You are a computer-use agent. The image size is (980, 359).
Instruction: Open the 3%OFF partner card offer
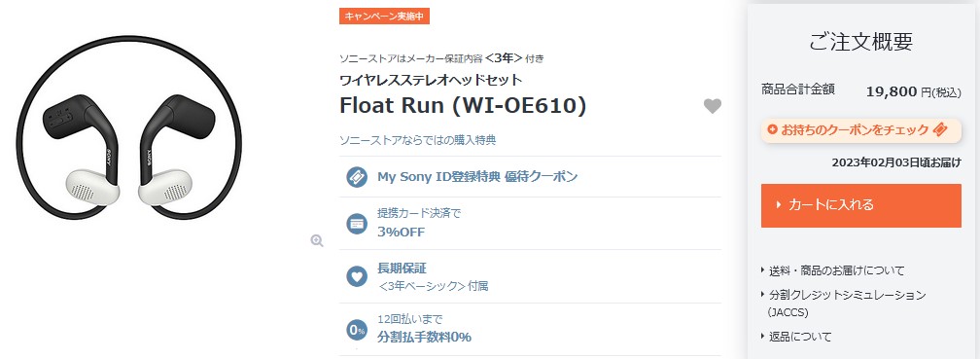point(401,232)
